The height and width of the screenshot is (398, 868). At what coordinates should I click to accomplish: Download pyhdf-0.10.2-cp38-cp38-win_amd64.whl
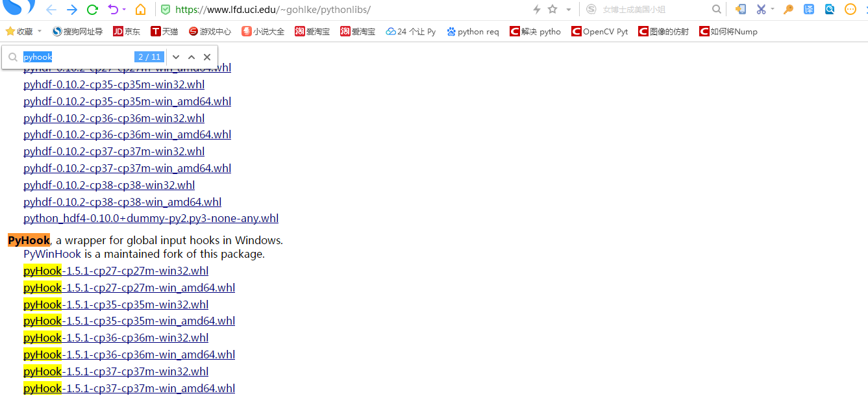point(123,202)
